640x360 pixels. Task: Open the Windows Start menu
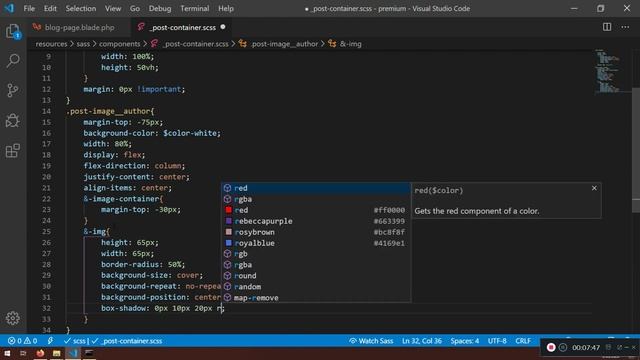tap(7, 353)
